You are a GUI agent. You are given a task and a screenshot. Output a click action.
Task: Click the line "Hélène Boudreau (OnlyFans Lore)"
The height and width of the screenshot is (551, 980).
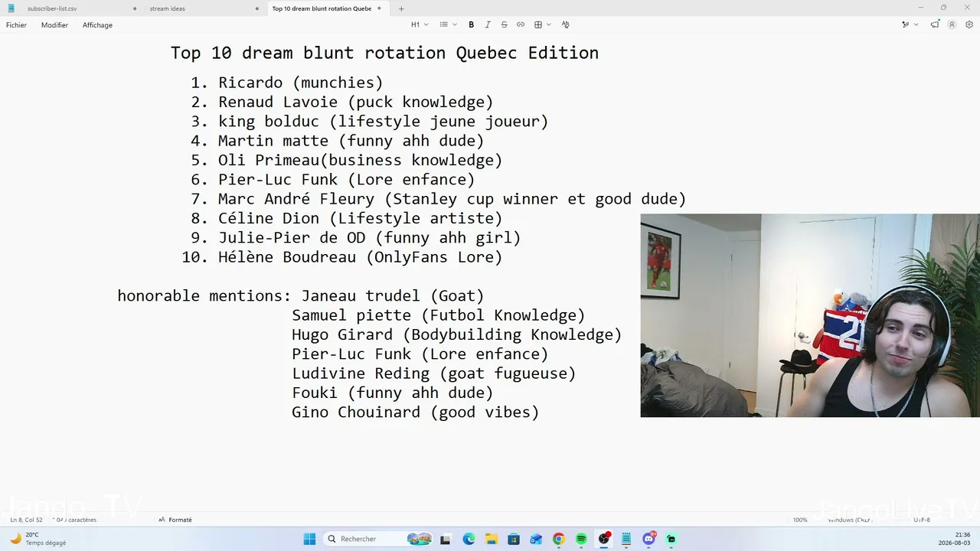pos(360,257)
